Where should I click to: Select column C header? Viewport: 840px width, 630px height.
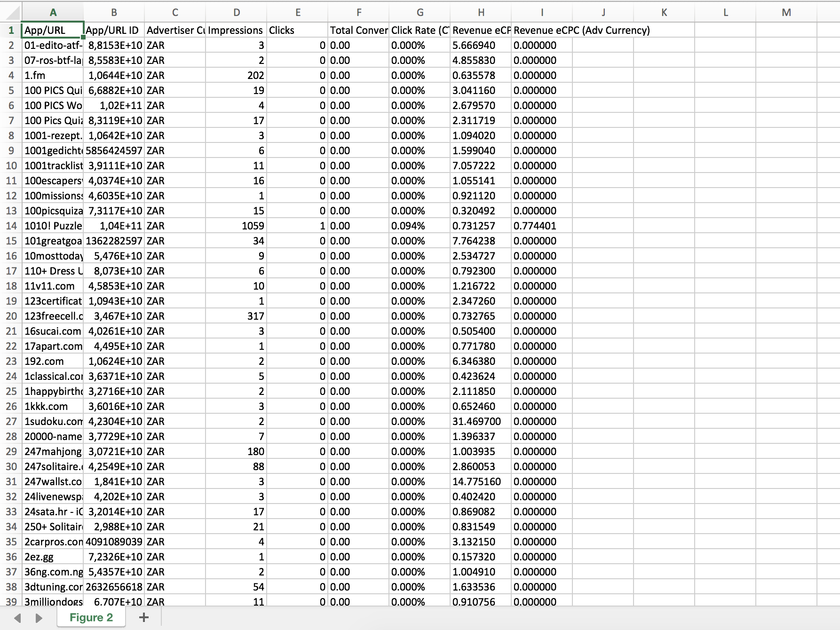tap(175, 13)
